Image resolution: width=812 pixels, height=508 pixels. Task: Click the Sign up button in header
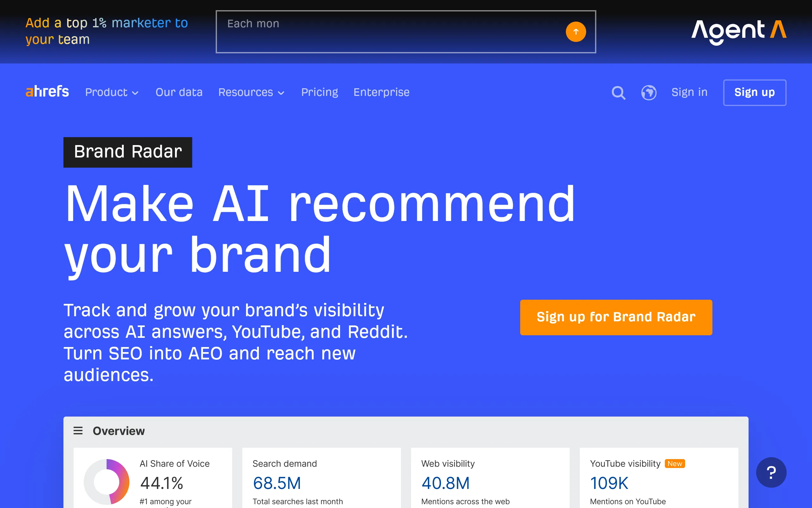point(755,93)
